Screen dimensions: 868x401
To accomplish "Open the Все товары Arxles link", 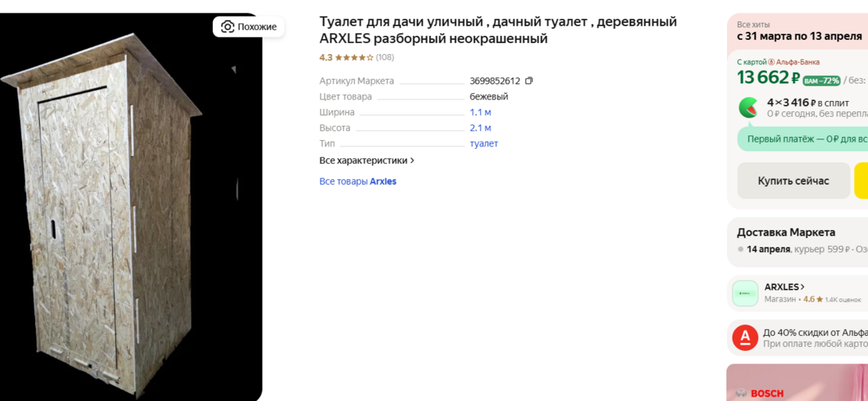I will click(358, 181).
